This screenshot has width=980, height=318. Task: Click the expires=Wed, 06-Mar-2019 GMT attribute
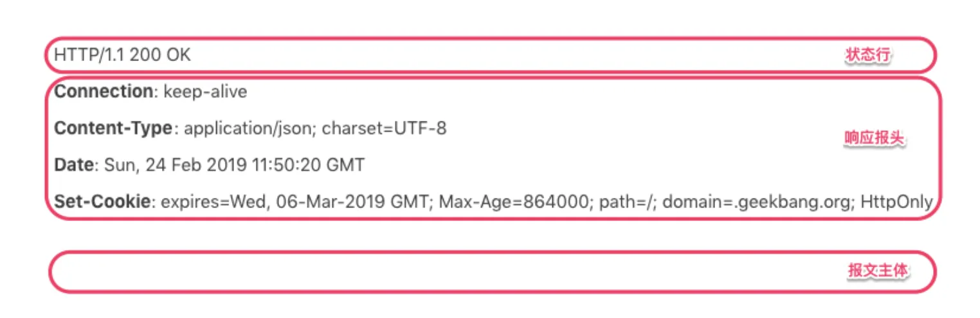pyautogui.click(x=297, y=202)
